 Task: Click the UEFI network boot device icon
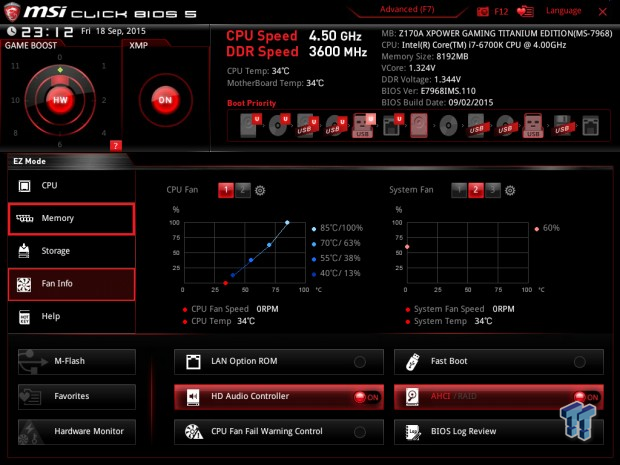click(x=392, y=125)
